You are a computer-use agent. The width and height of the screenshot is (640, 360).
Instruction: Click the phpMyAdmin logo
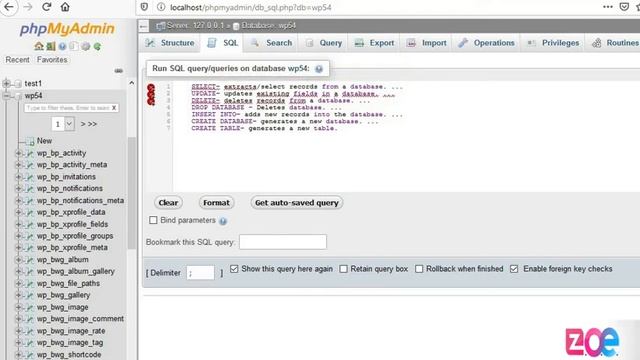(x=67, y=29)
